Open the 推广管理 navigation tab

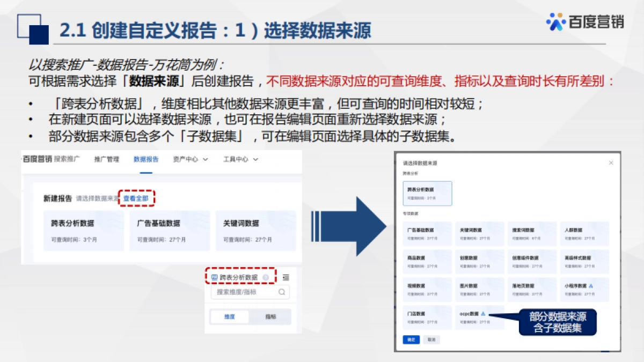[x=106, y=159]
